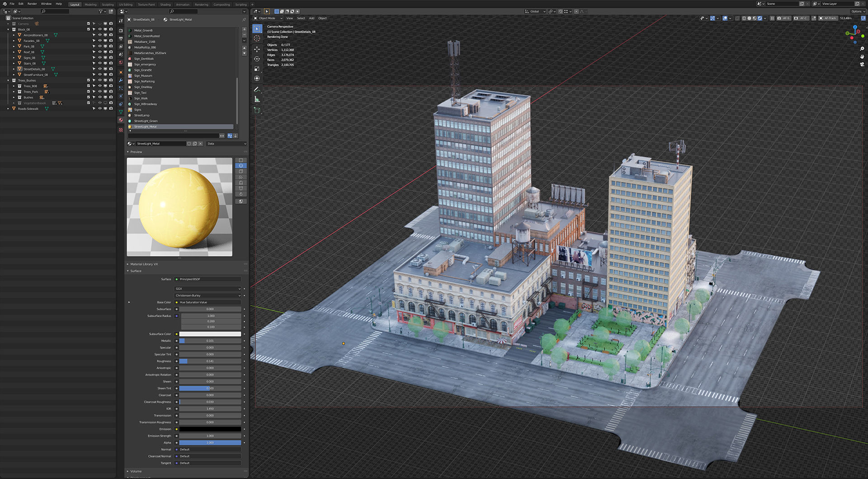Open the Object Data mesh properties tab
The width and height of the screenshot is (868, 479).
point(121,112)
